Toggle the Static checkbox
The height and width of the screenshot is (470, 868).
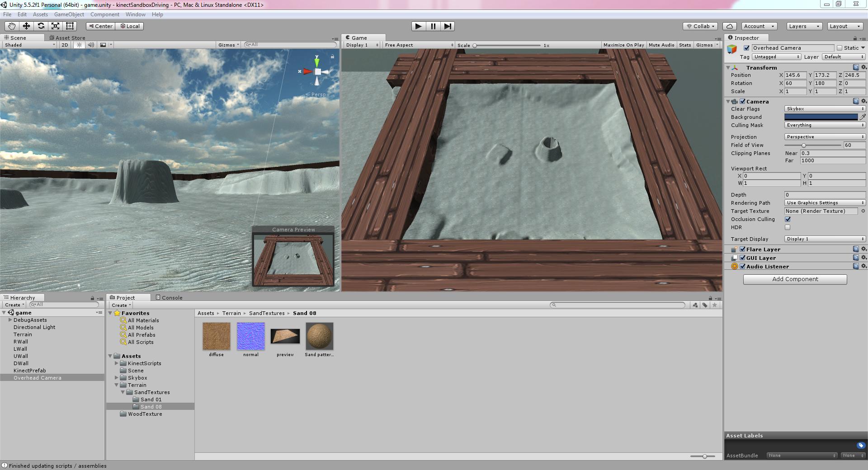point(840,48)
